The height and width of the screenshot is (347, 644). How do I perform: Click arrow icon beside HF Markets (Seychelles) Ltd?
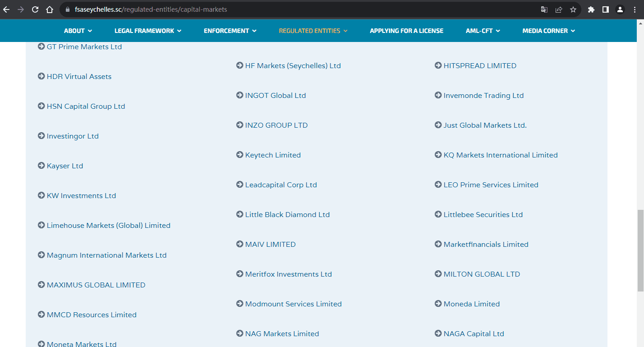click(240, 65)
